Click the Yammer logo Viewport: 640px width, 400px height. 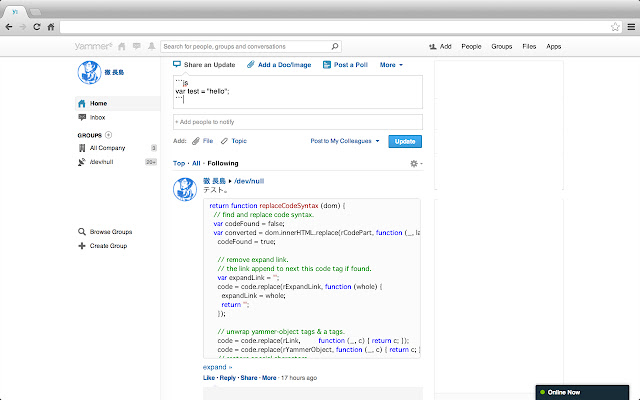click(93, 47)
